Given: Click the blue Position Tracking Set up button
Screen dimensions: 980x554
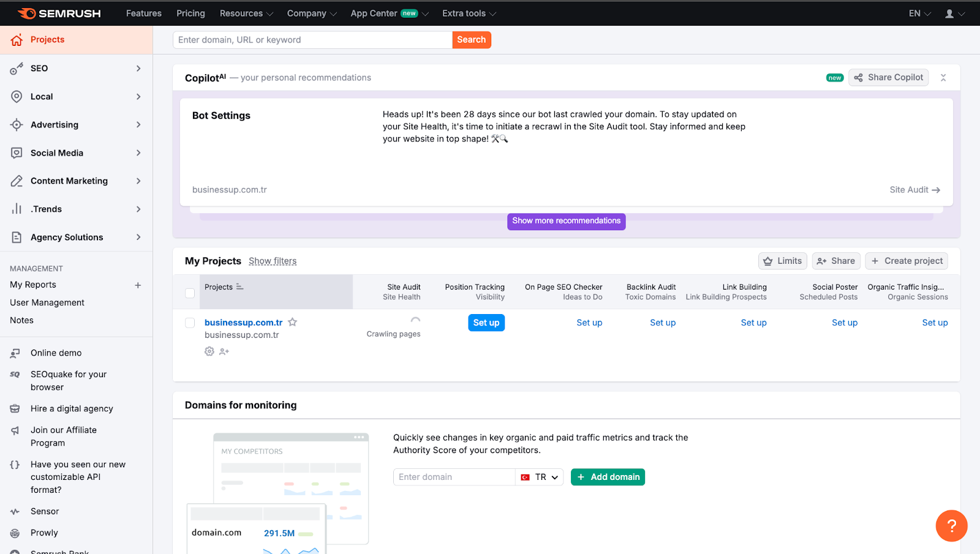Looking at the screenshot, I should (486, 323).
